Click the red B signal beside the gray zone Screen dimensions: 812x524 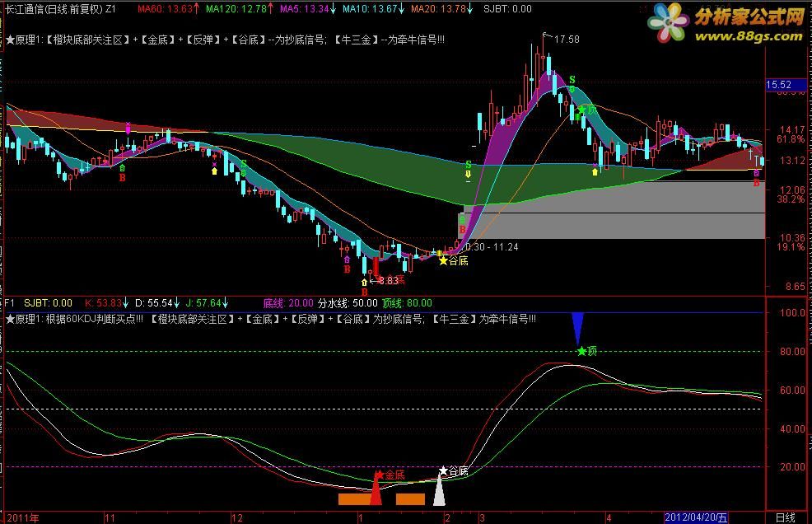pos(463,230)
